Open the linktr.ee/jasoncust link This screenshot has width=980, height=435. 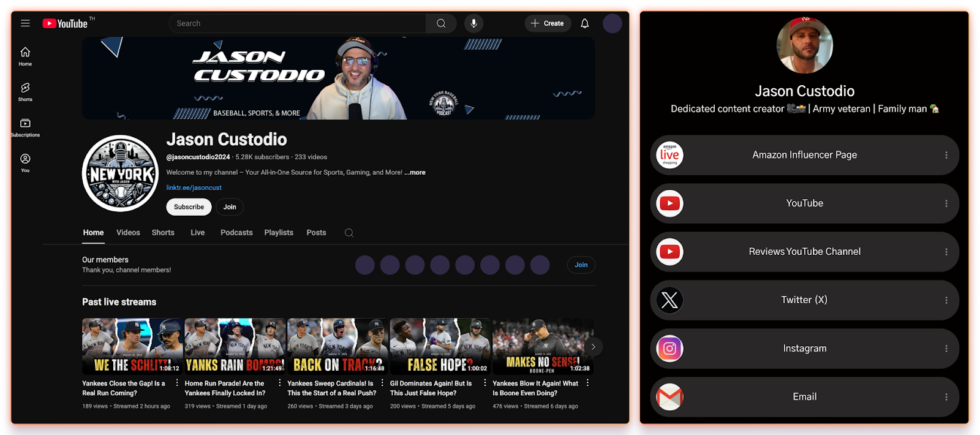(194, 188)
